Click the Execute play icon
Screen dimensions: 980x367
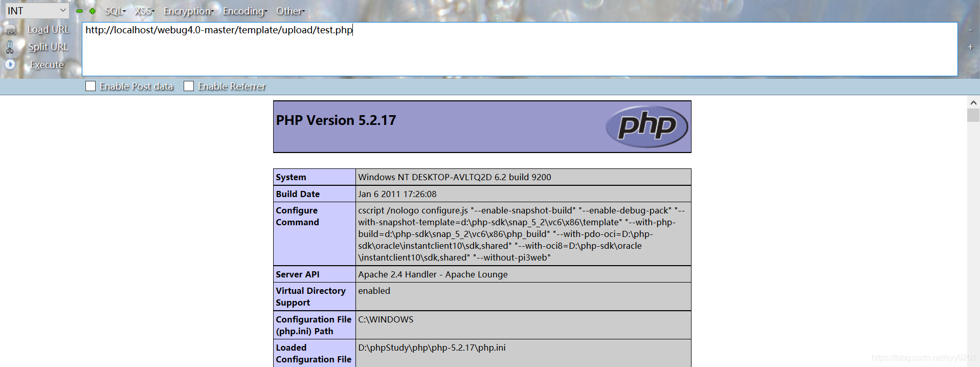coord(10,64)
